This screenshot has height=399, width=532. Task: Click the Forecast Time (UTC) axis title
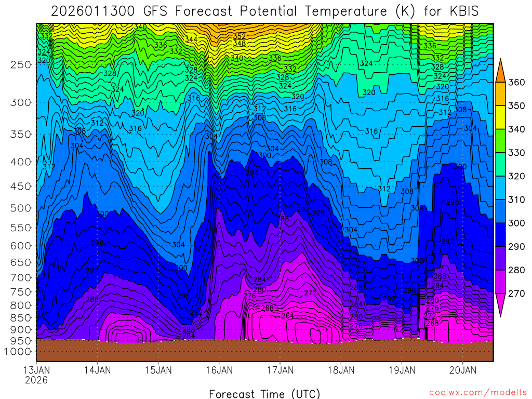coord(264,394)
